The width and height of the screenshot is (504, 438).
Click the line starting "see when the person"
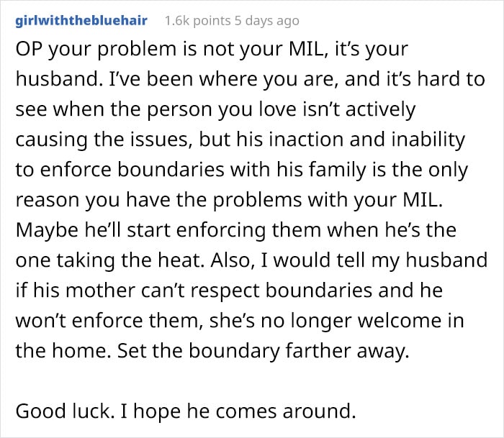coord(215,109)
